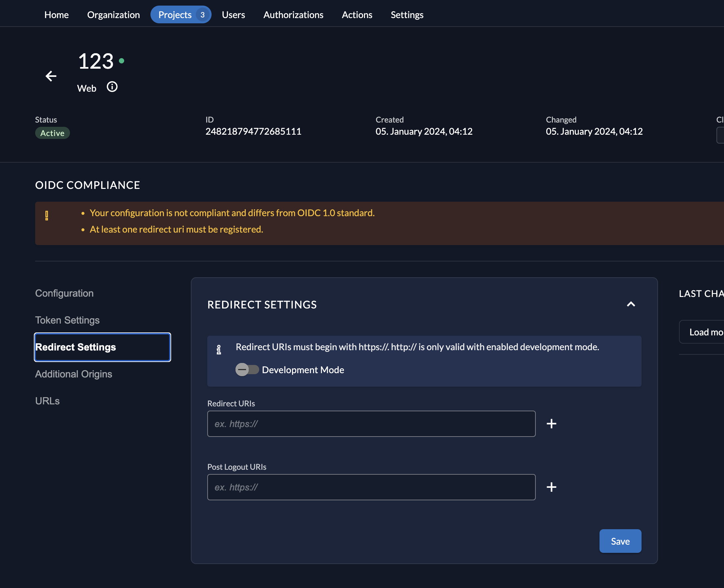724x588 pixels.
Task: Add a redirect URI with plus icon
Action: [551, 424]
